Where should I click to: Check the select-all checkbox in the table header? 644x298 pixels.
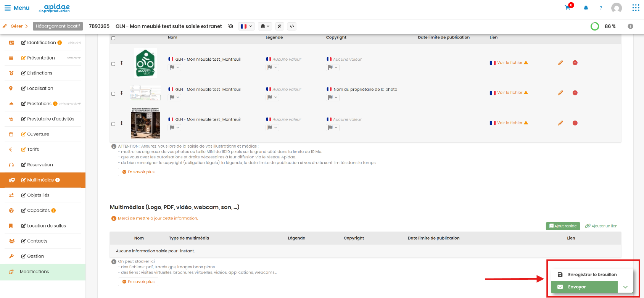(113, 38)
